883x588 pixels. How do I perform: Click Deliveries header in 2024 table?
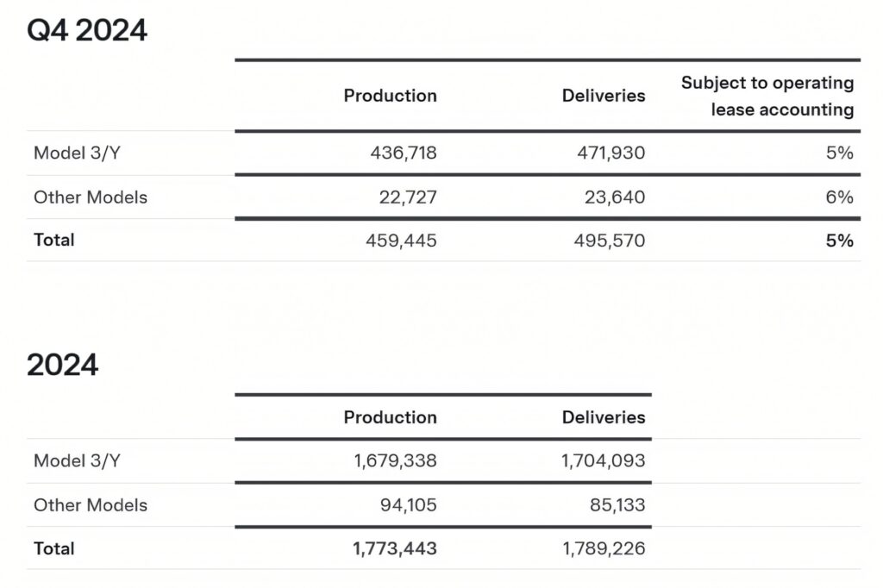click(603, 417)
